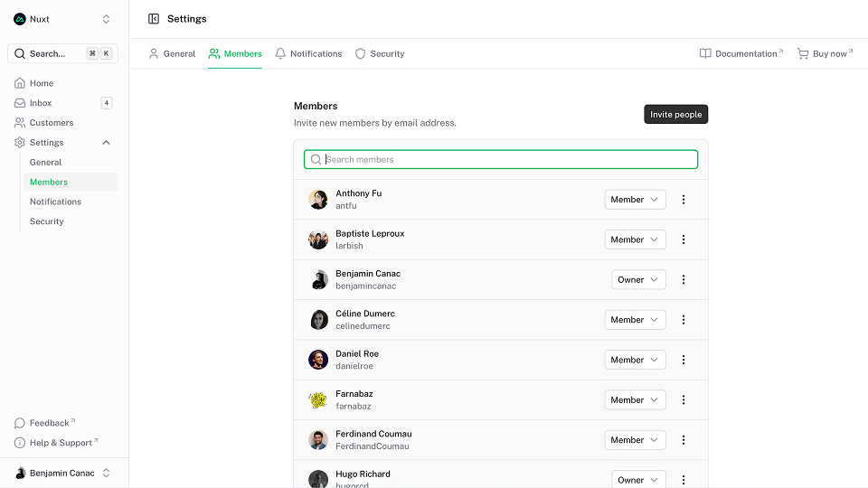The width and height of the screenshot is (868, 488).
Task: Open the Benjamin Canac user menu
Action: [63, 473]
